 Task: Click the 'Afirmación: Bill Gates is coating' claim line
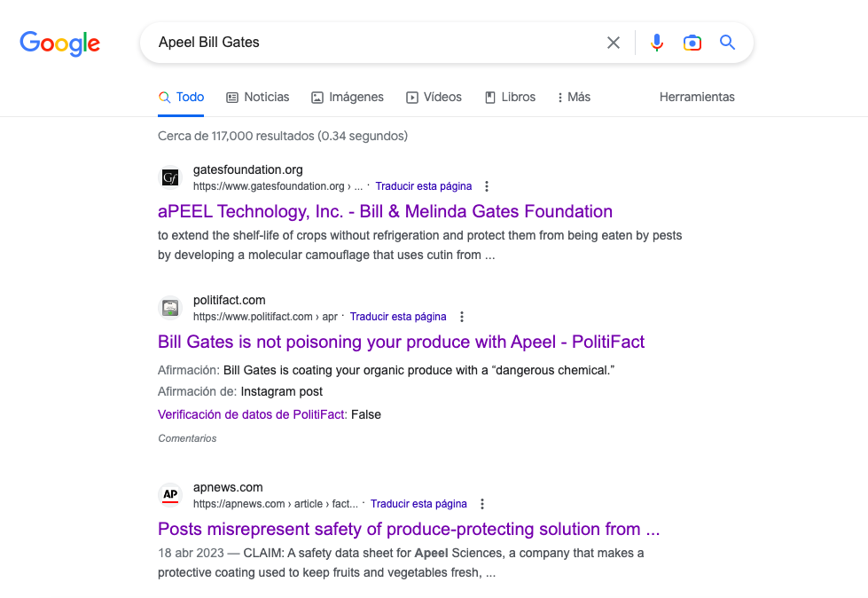(386, 371)
